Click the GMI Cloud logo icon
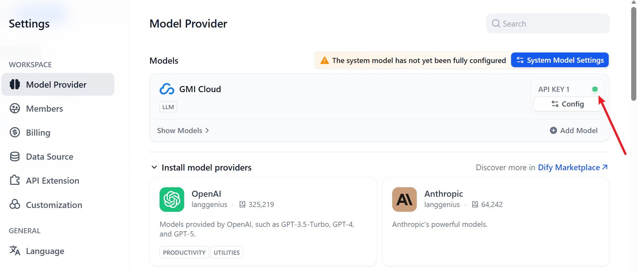Viewport: 644px width, 271px height. pyautogui.click(x=167, y=89)
